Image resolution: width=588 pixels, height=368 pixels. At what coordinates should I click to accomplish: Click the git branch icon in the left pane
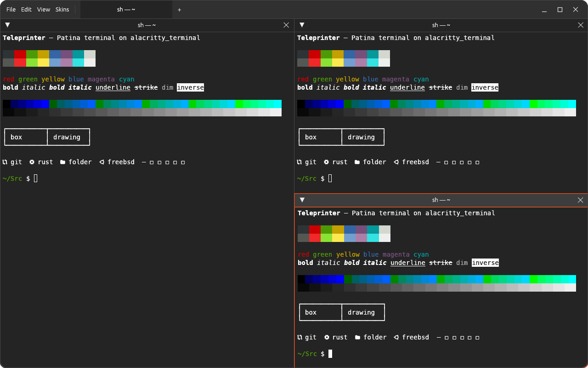coord(5,162)
